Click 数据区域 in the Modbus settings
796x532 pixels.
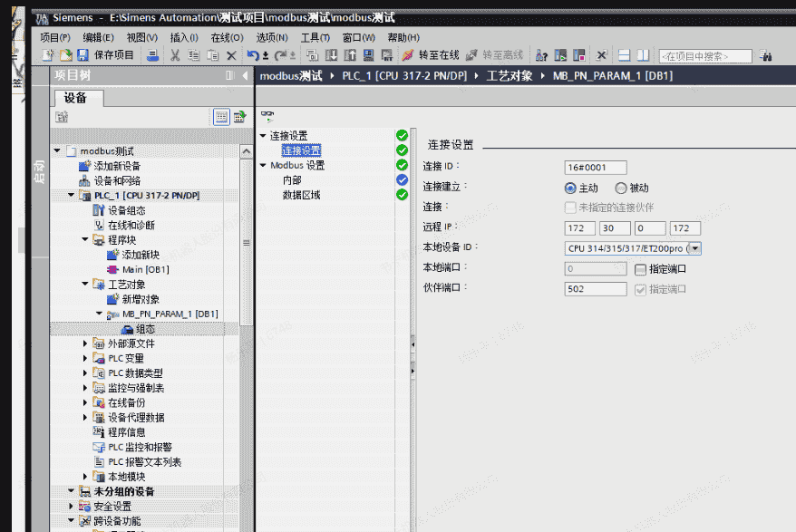(301, 195)
